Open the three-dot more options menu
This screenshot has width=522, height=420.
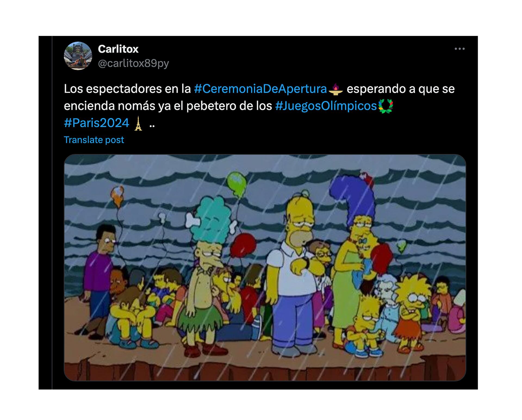click(459, 49)
